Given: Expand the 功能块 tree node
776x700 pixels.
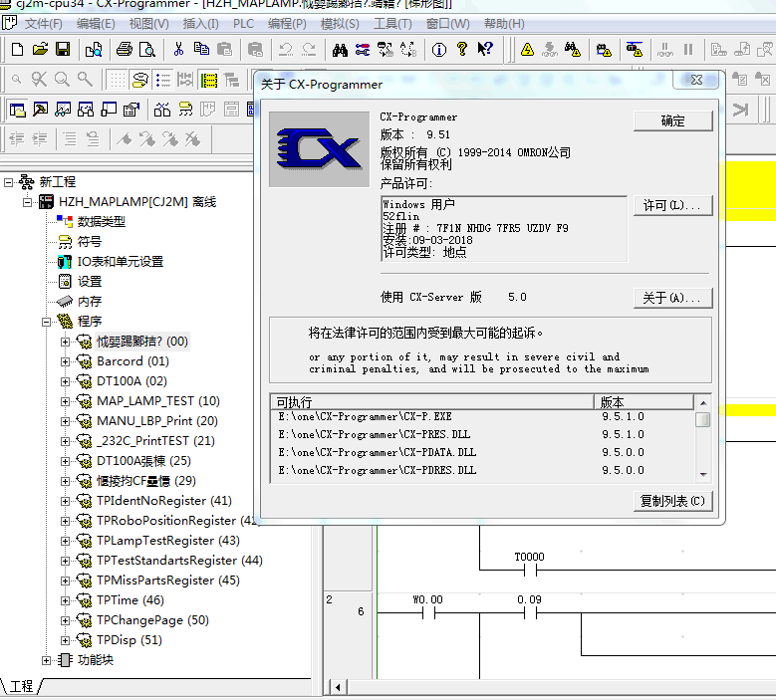Looking at the screenshot, I should click(47, 660).
